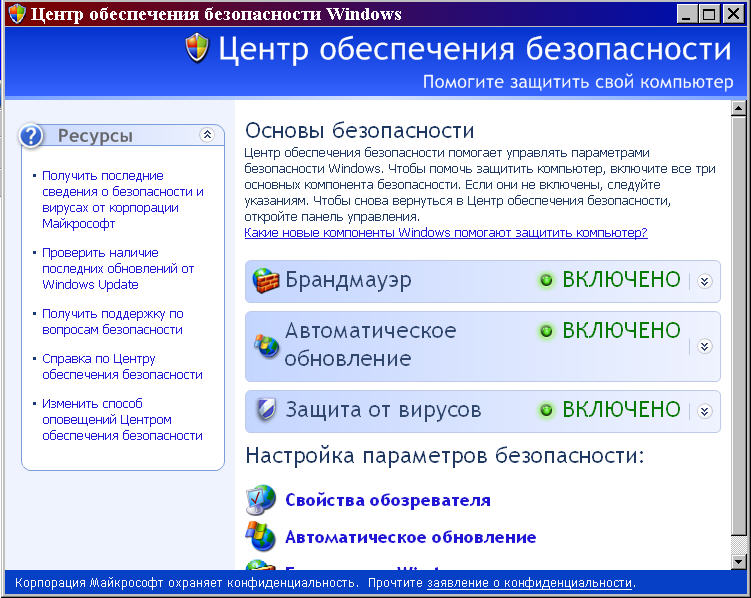Image resolution: width=751 pixels, height=598 pixels.
Task: Click ВКЛЮЧЕНО status of Автоматическое обновление section
Action: click(x=621, y=330)
